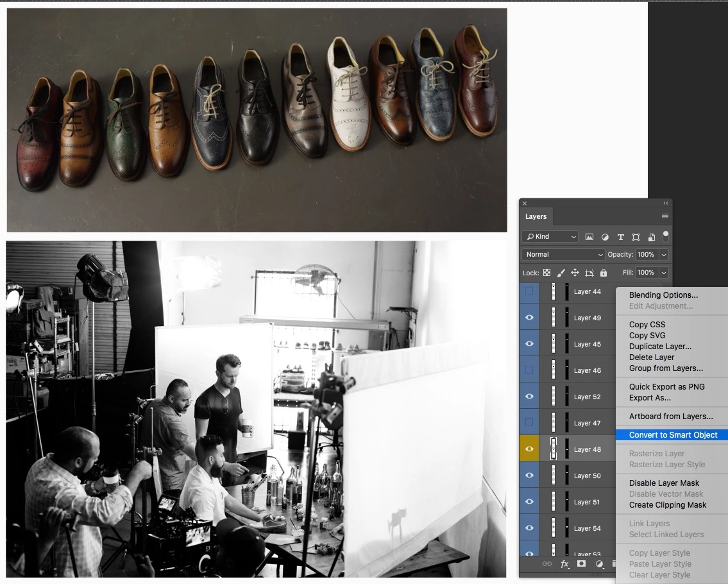Show hidden Layer 44 visibility box

(529, 291)
